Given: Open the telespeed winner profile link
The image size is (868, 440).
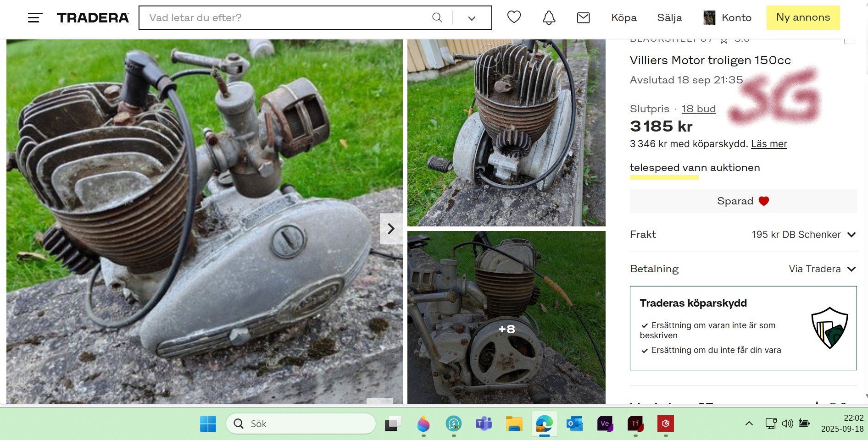Looking at the screenshot, I should click(655, 168).
